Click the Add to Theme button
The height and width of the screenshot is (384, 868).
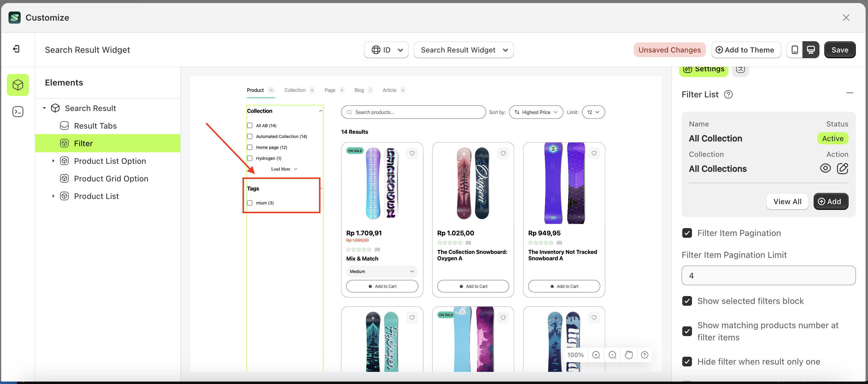[746, 50]
